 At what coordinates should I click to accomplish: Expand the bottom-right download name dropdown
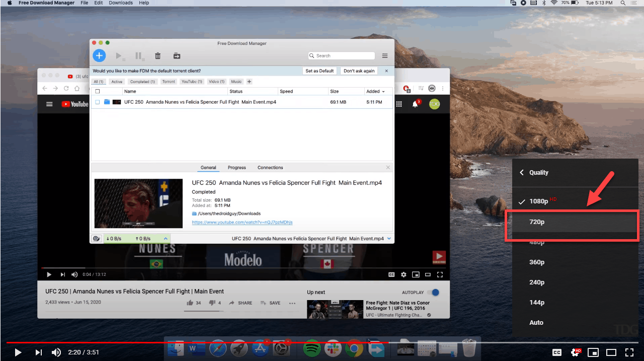pos(389,239)
